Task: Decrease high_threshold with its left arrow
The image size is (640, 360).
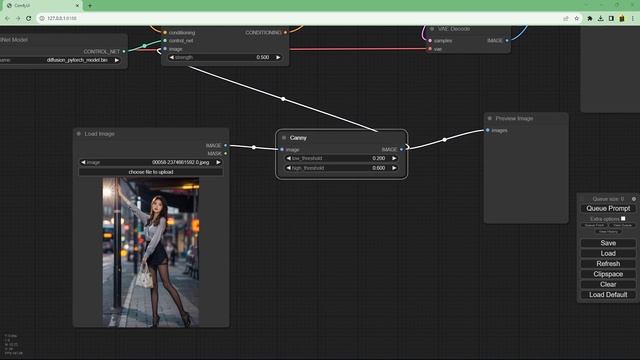Action: point(289,168)
